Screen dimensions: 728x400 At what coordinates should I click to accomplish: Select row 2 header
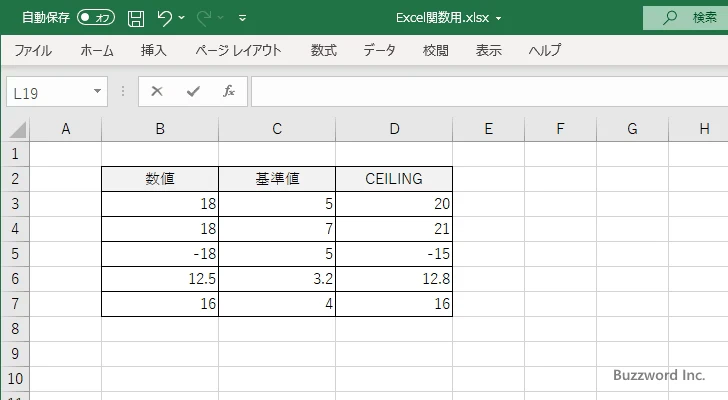[15, 179]
